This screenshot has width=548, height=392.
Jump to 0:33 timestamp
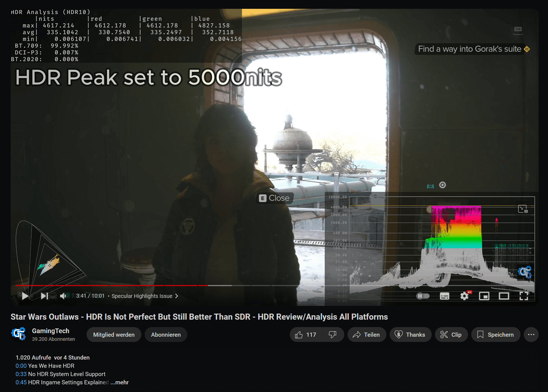click(x=21, y=374)
